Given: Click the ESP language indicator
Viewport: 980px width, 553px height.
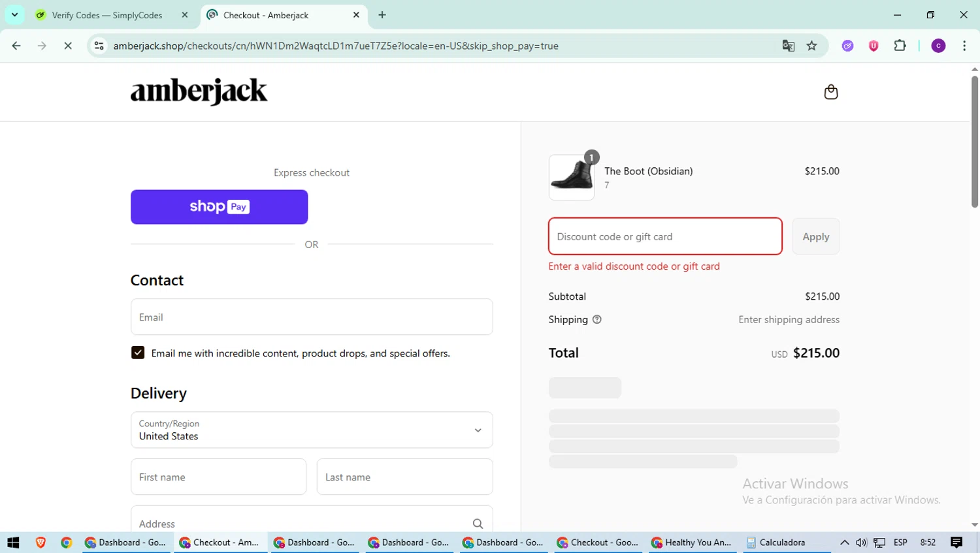Looking at the screenshot, I should click(x=900, y=543).
